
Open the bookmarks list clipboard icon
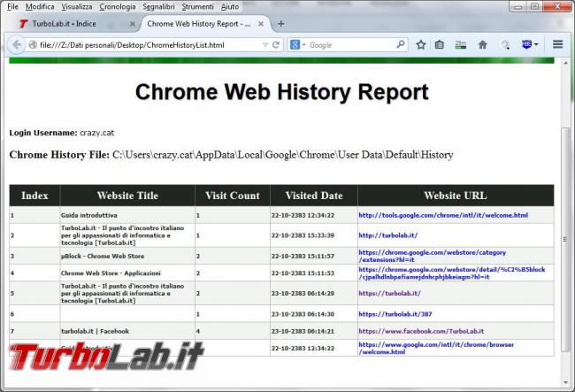(440, 45)
